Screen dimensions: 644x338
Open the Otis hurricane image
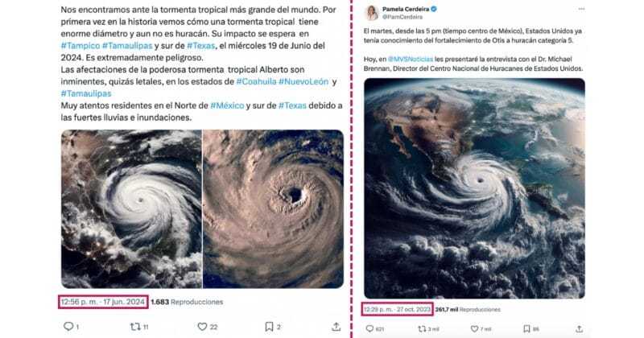[475, 188]
